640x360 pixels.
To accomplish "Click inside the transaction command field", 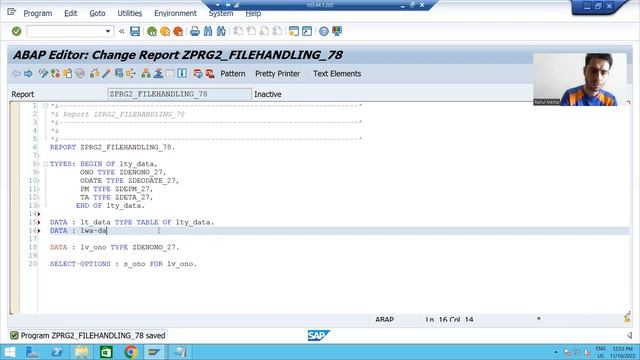I will coord(65,31).
